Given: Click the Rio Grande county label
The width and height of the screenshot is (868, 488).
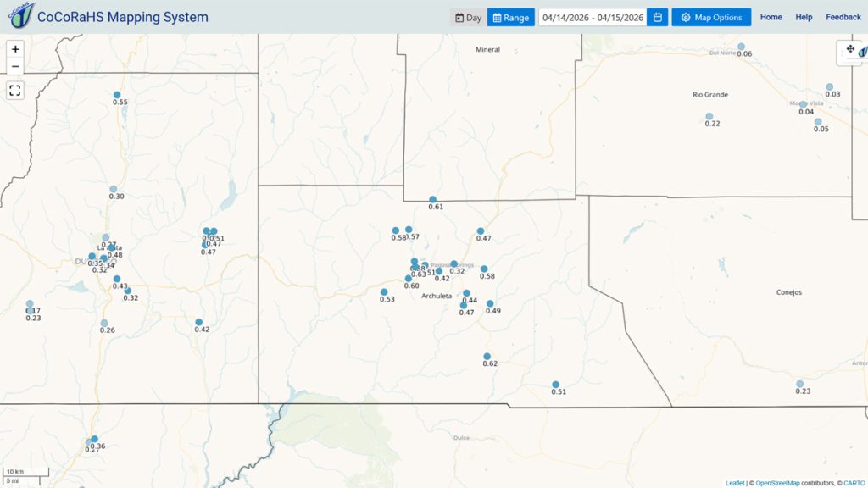Looking at the screenshot, I should 710,95.
